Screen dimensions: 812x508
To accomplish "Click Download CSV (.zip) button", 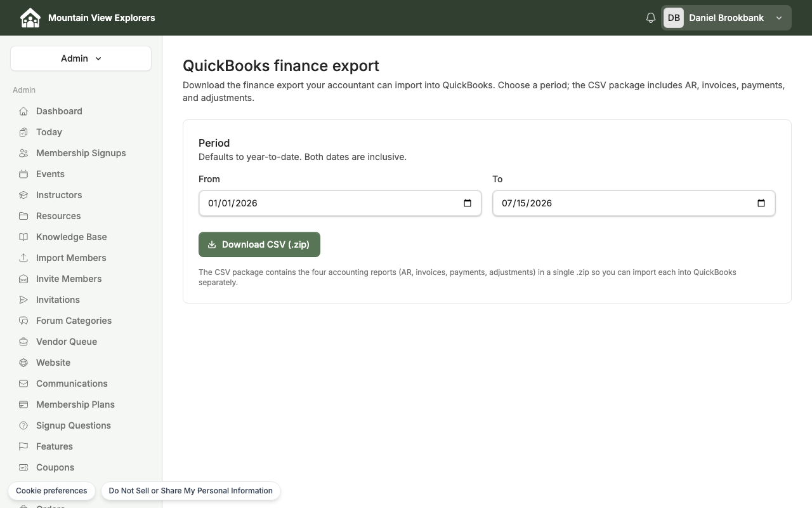I will click(259, 244).
